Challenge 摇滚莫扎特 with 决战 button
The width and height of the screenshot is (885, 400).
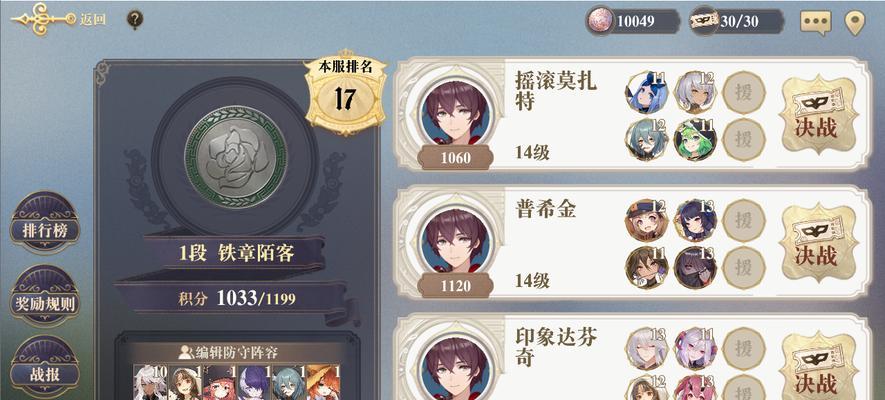click(x=816, y=115)
